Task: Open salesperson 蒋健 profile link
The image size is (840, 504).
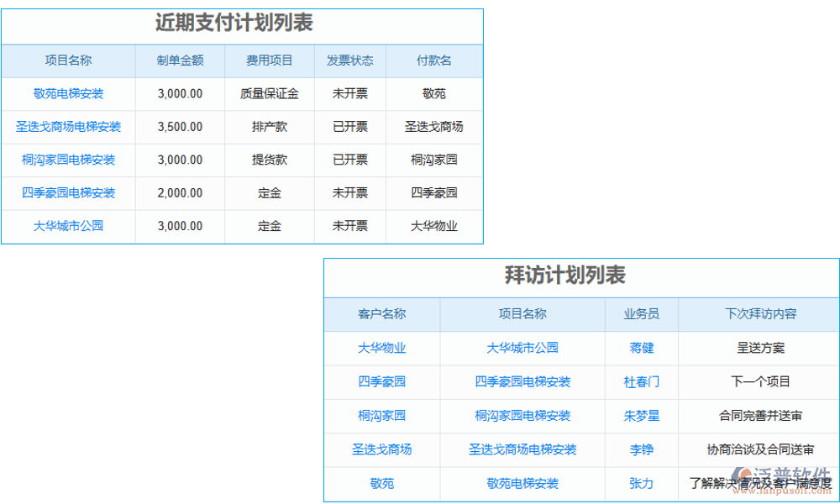Action: pos(641,348)
